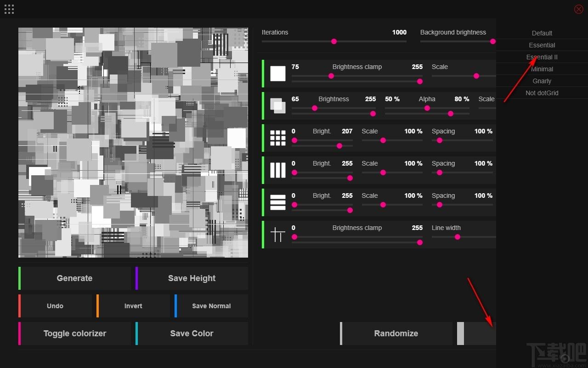Toggle green bar for vertical bars layer

[x=263, y=170]
